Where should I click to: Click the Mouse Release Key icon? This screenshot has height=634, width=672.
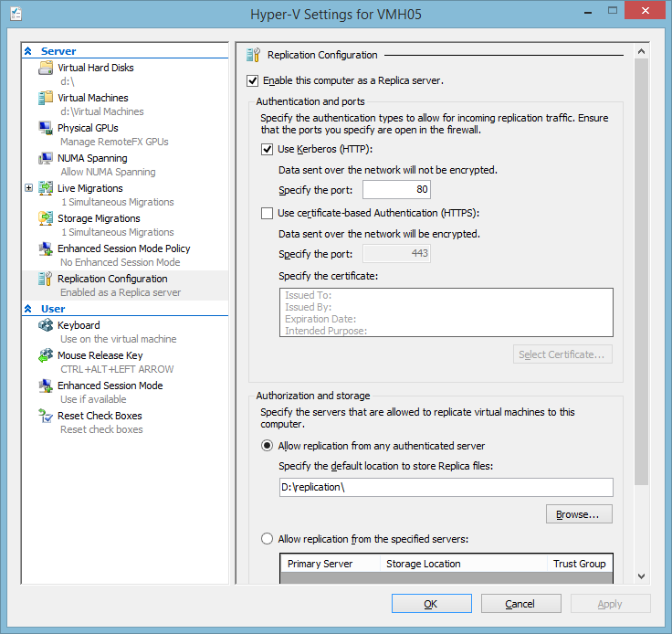click(x=46, y=356)
